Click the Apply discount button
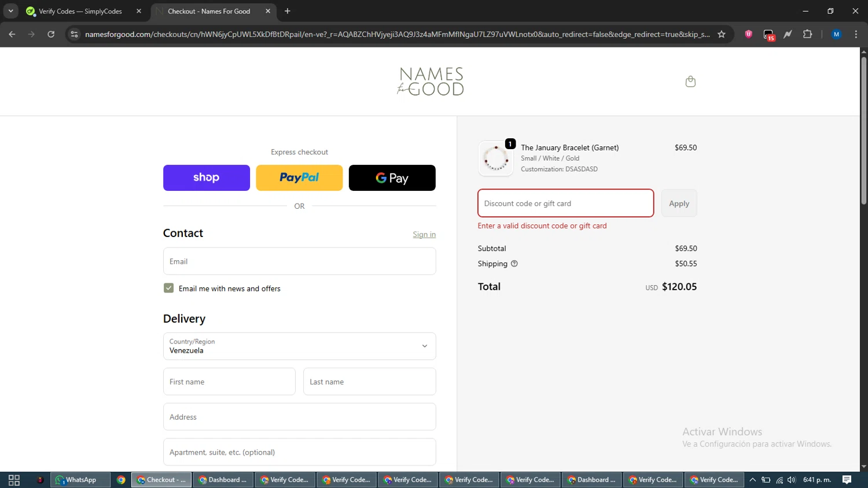 click(x=679, y=204)
